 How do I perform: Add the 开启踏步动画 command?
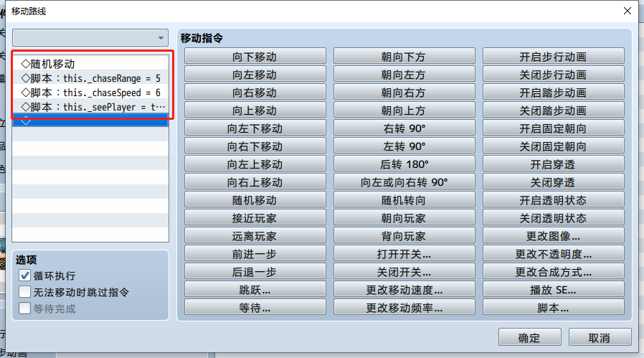click(x=553, y=93)
